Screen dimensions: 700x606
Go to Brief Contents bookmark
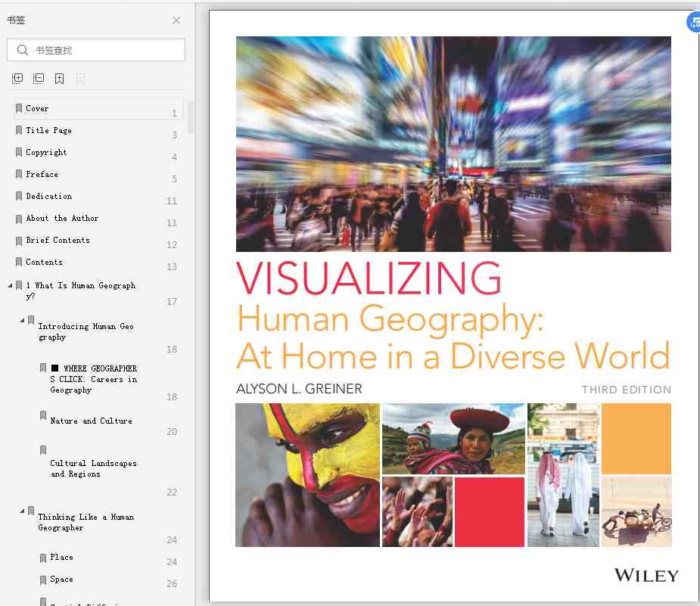point(58,240)
